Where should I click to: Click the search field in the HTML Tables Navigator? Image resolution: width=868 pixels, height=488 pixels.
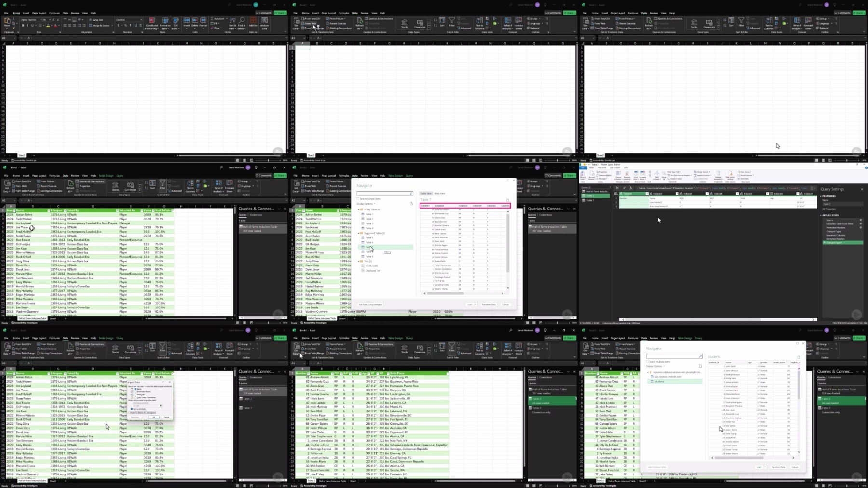pos(385,194)
